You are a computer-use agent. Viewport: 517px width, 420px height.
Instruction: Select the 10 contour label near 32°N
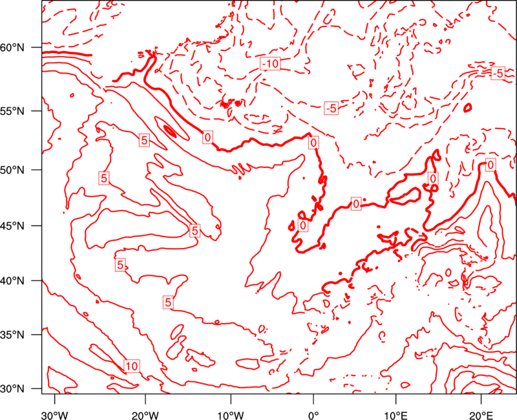pos(131,366)
